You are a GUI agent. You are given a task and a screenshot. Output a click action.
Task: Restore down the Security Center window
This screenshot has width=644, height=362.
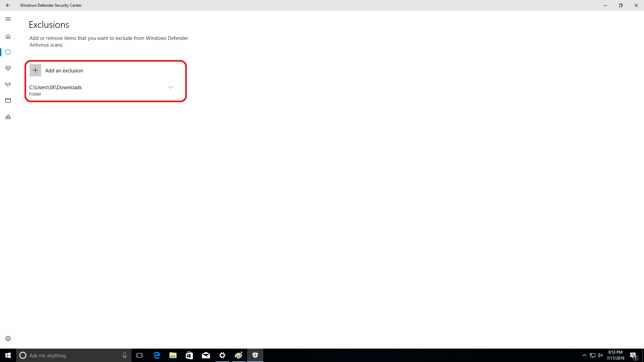[x=621, y=5]
